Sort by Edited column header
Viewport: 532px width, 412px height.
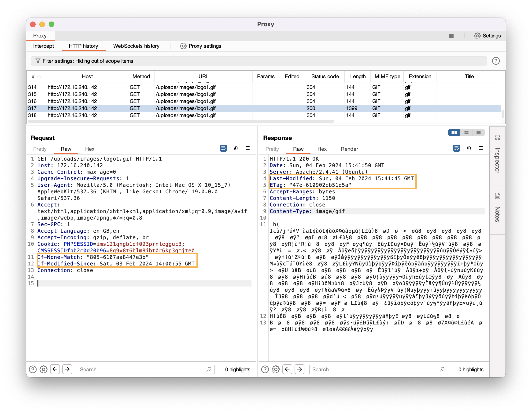click(x=292, y=77)
